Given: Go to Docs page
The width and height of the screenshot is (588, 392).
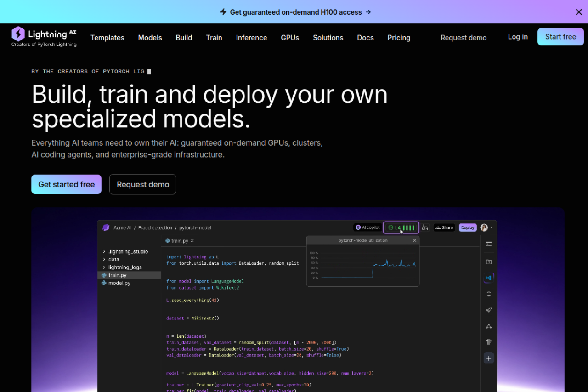Looking at the screenshot, I should point(365,38).
